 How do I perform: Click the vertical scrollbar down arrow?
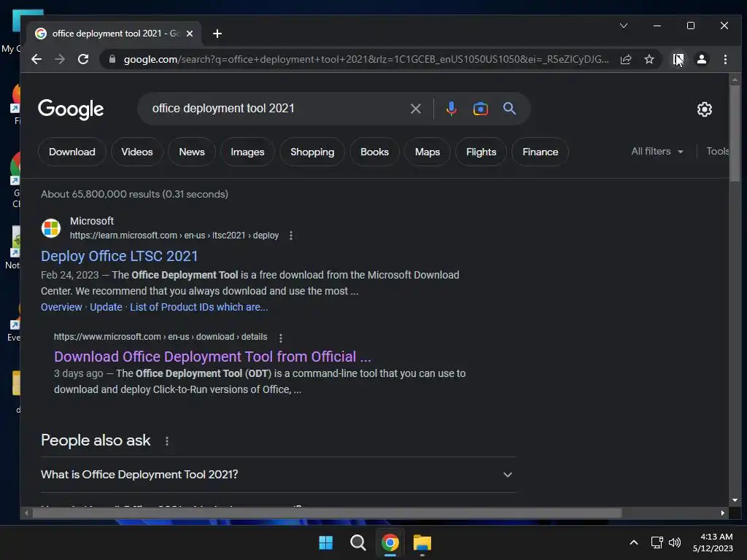pyautogui.click(x=735, y=500)
